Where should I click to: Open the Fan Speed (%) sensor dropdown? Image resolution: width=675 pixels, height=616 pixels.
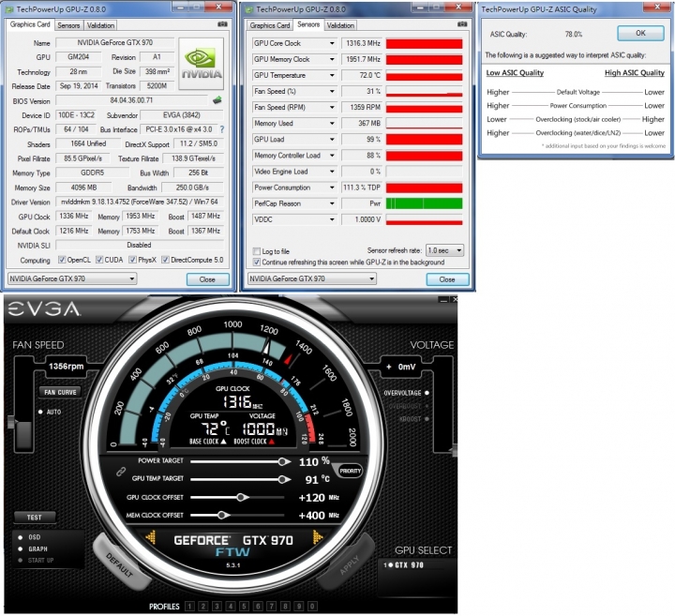point(332,91)
